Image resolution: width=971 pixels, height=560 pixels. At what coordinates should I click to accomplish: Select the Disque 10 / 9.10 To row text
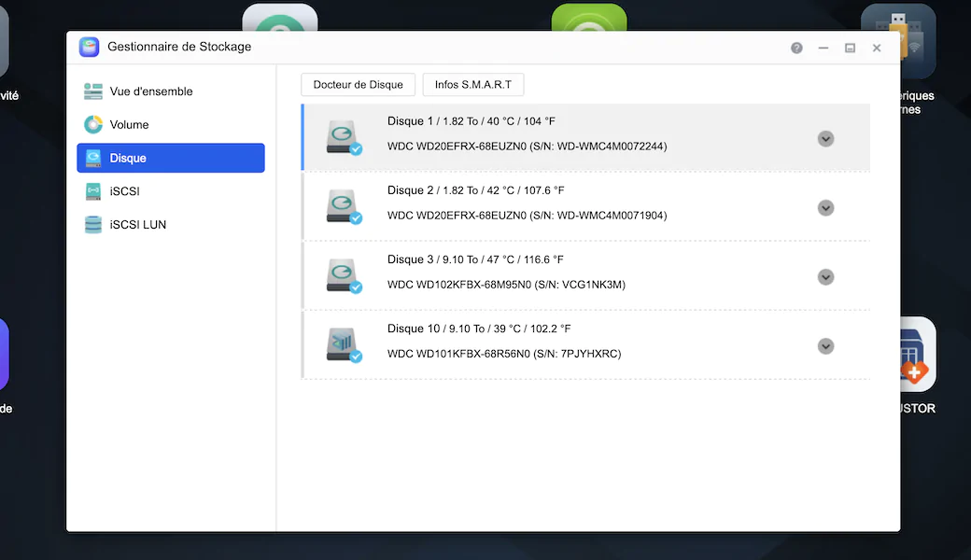coord(479,329)
